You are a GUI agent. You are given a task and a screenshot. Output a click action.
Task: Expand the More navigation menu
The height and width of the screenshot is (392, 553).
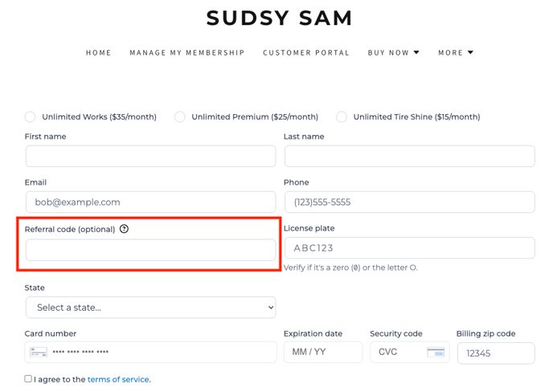tap(456, 52)
